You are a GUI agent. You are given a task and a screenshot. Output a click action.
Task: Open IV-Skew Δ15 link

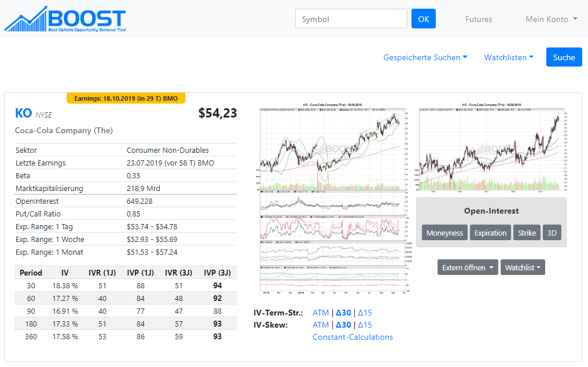pos(365,325)
